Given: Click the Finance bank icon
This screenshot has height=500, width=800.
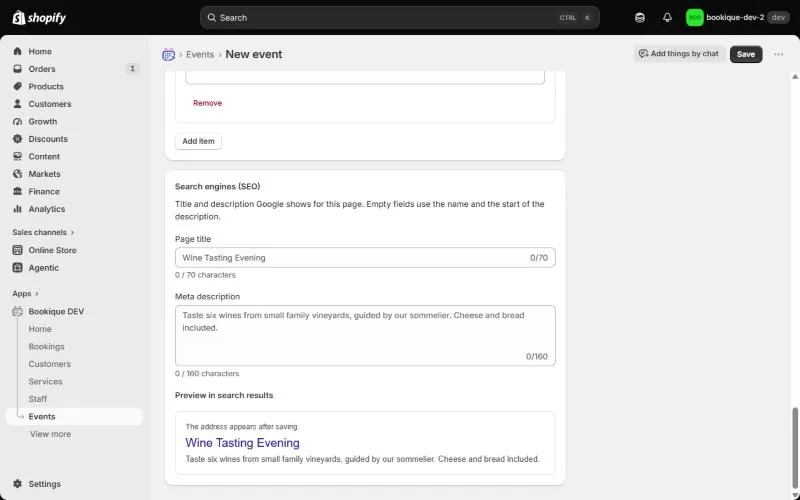Looking at the screenshot, I should pos(17,191).
